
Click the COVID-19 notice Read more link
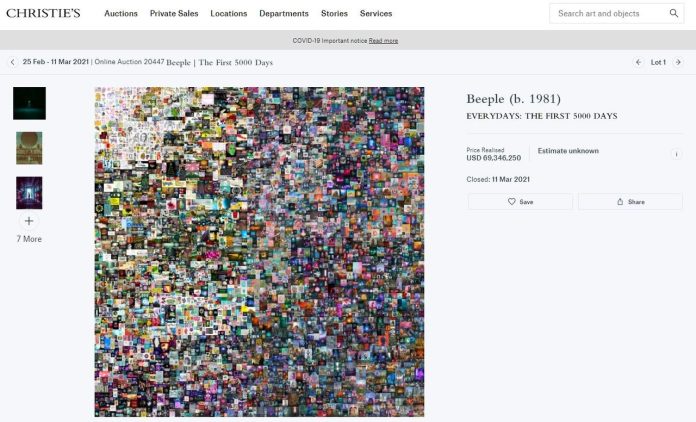pos(383,41)
